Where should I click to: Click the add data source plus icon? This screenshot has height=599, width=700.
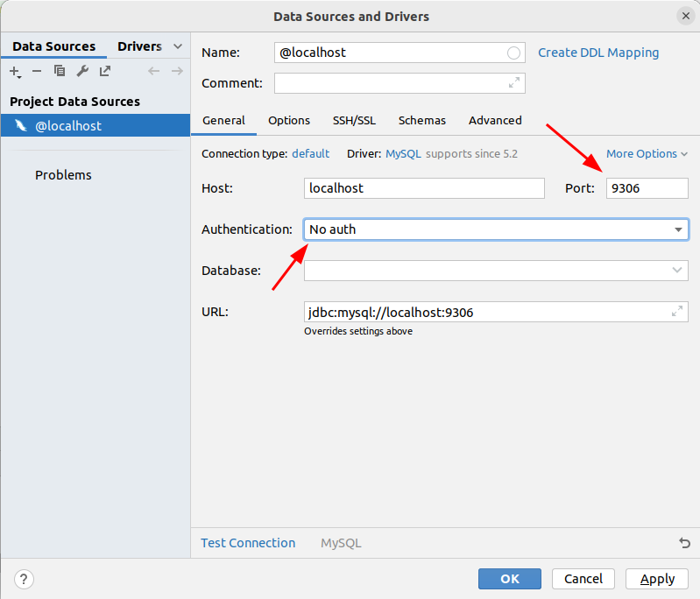coord(15,72)
